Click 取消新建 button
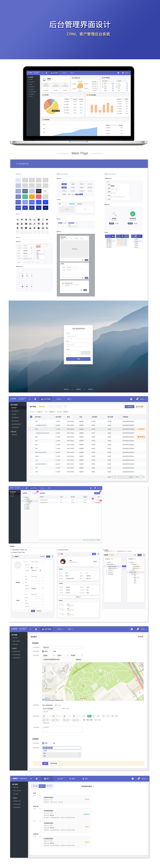 (x=140, y=637)
